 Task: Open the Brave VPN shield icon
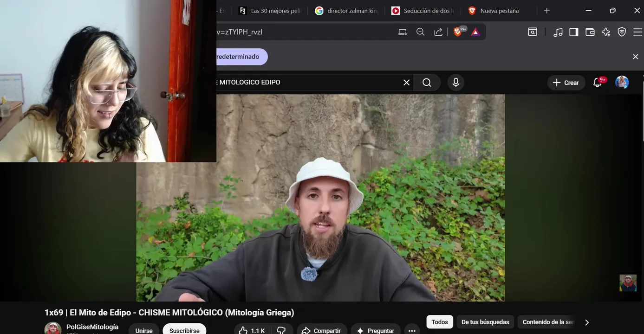[622, 32]
